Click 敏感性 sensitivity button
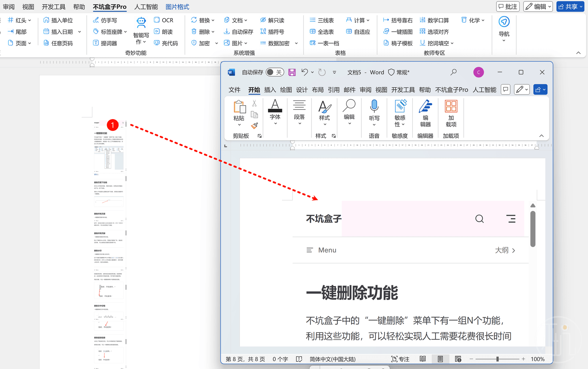The image size is (588, 369). [x=400, y=113]
